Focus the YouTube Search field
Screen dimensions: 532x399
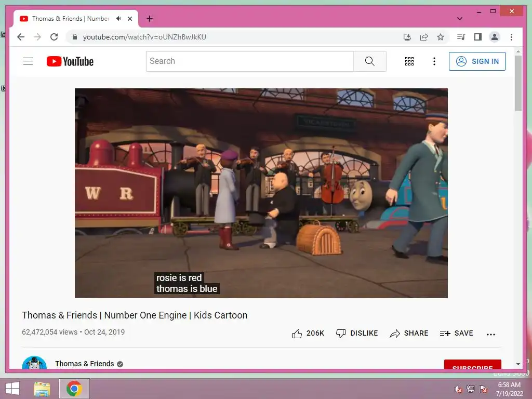(250, 61)
